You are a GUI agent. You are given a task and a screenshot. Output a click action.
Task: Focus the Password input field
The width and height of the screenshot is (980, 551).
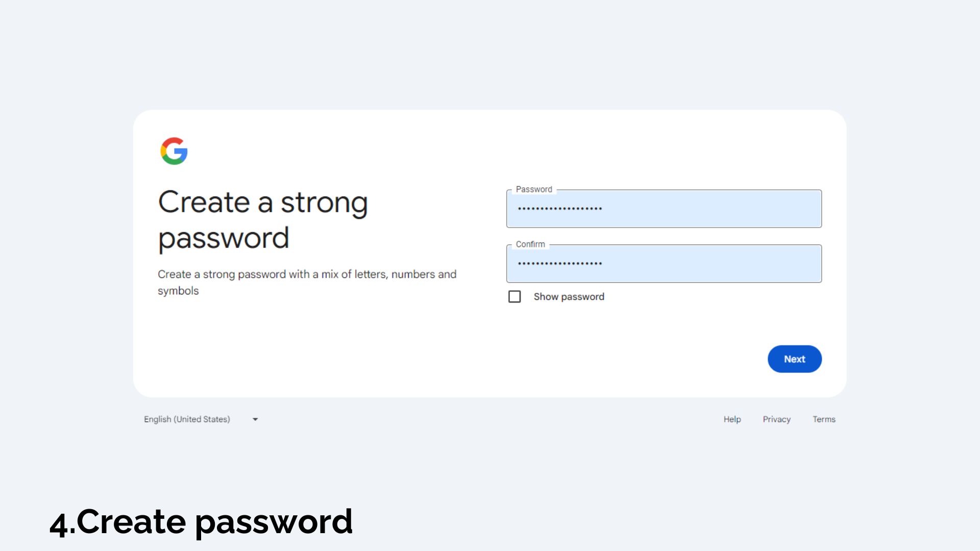tap(664, 209)
